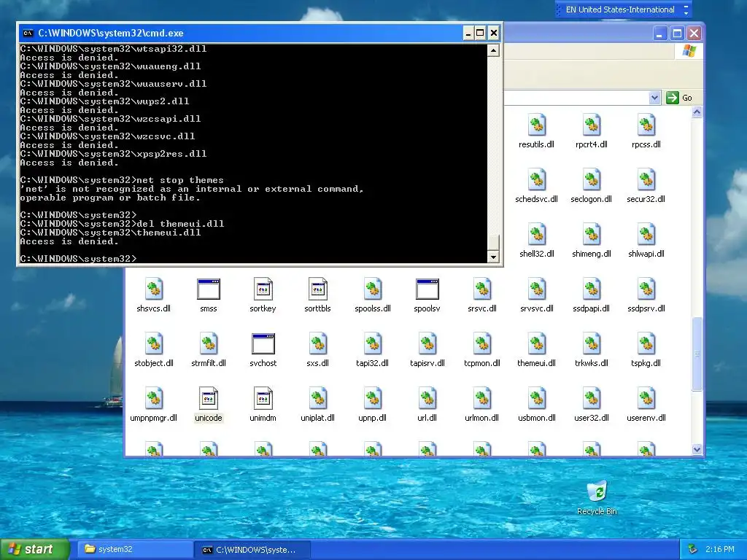This screenshot has height=560, width=747.
Task: Open the EN United States-International language bar
Action: click(x=619, y=9)
